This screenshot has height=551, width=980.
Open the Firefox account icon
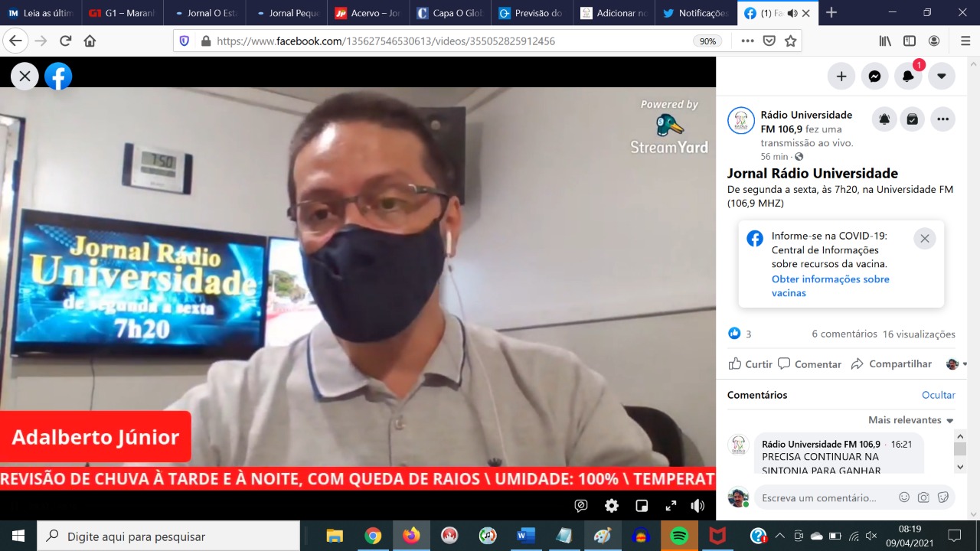(x=934, y=41)
